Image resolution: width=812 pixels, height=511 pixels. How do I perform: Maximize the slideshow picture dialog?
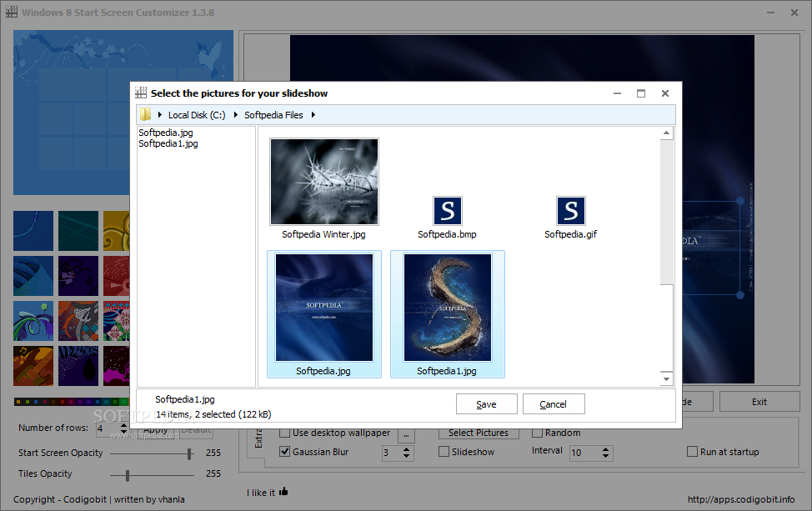[x=641, y=93]
